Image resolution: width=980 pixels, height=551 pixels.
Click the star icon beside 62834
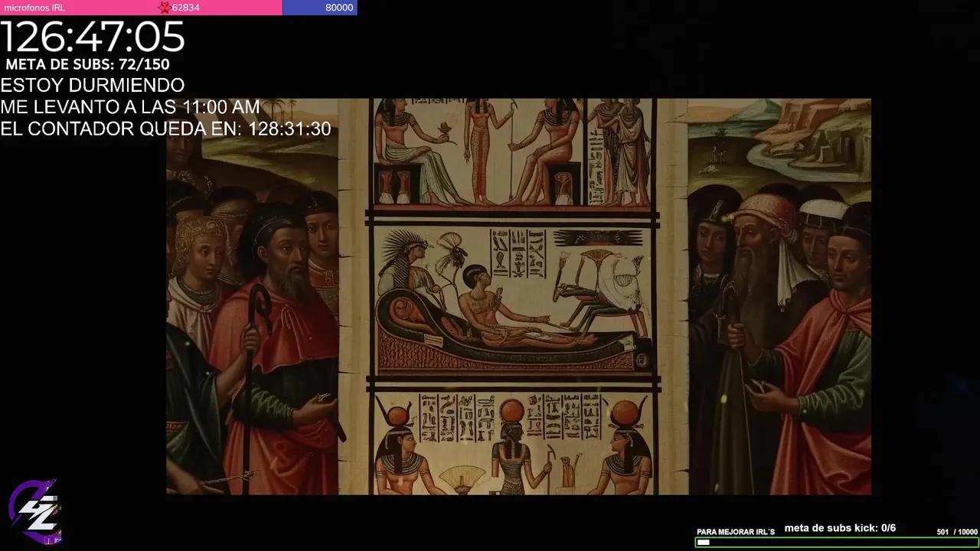point(164,8)
